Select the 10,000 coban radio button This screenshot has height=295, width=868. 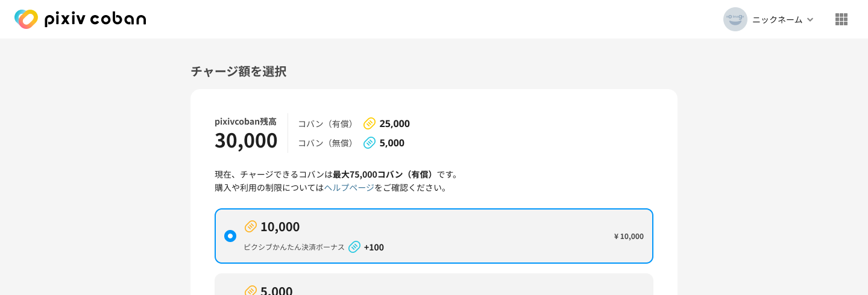pyautogui.click(x=230, y=236)
